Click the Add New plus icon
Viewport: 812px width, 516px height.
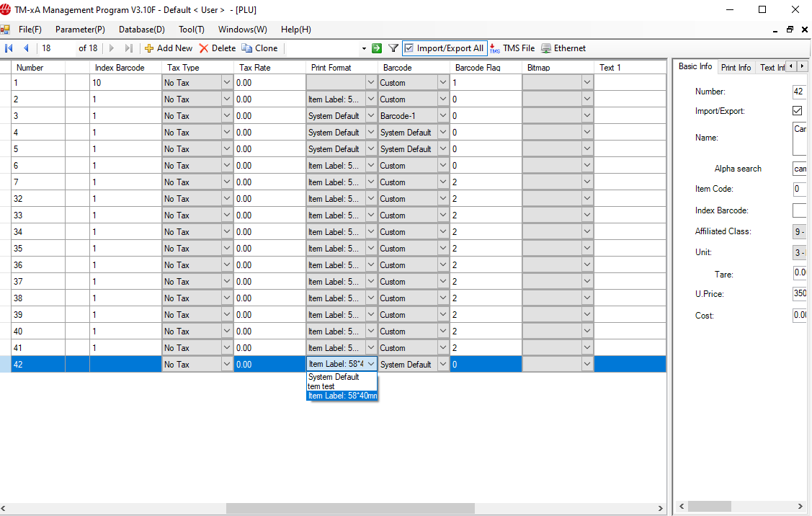[x=149, y=48]
